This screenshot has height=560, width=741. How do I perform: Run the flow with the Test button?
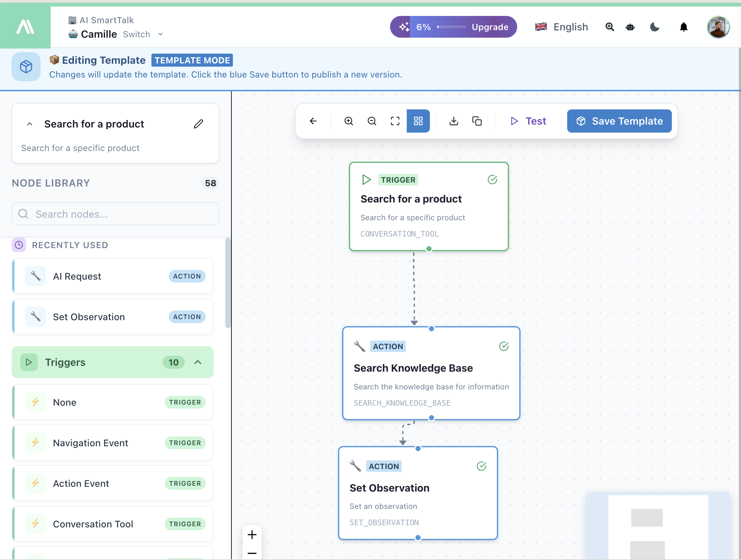(x=528, y=121)
